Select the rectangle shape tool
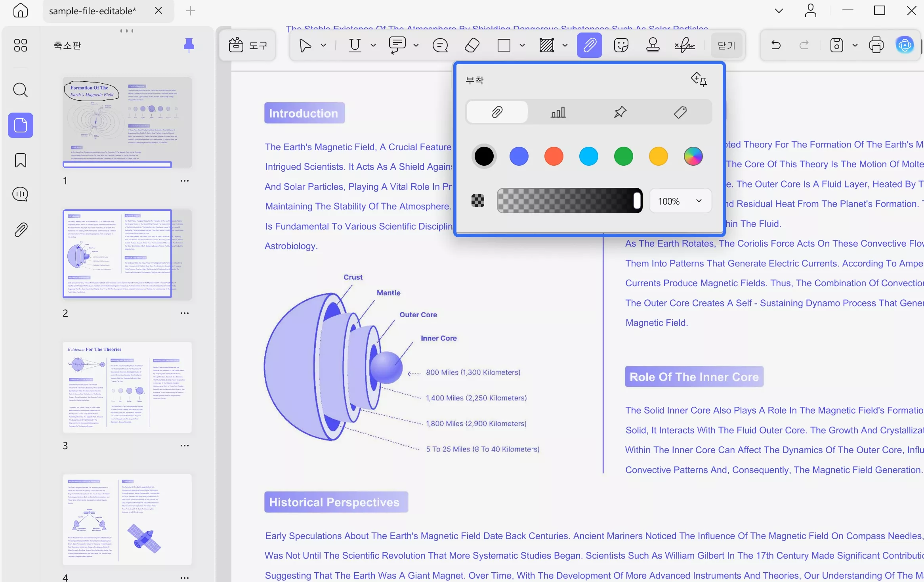The image size is (924, 582). click(504, 45)
